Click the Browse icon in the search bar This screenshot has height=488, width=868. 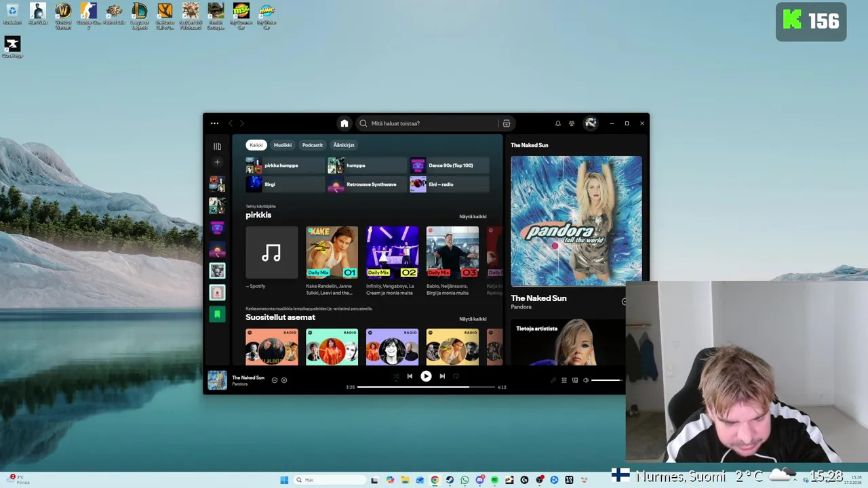pos(506,123)
